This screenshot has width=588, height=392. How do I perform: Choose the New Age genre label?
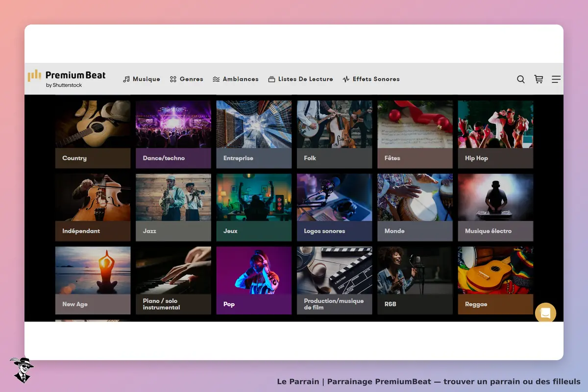coord(75,304)
